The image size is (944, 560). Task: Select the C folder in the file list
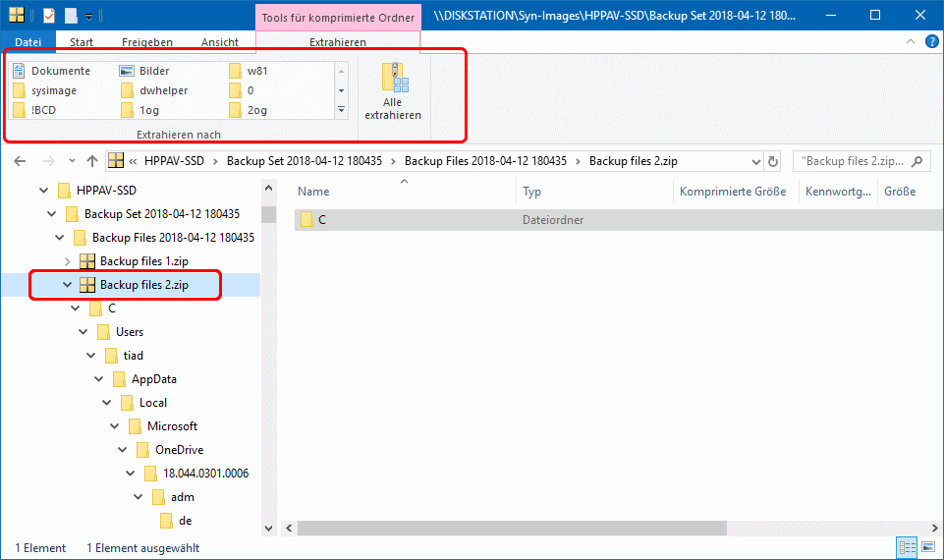coord(321,220)
